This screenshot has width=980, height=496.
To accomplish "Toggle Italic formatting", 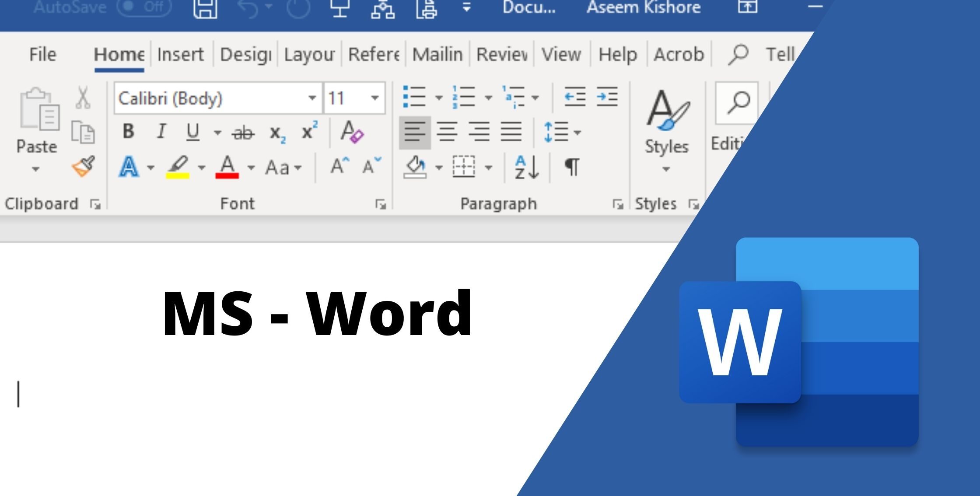I will (161, 131).
